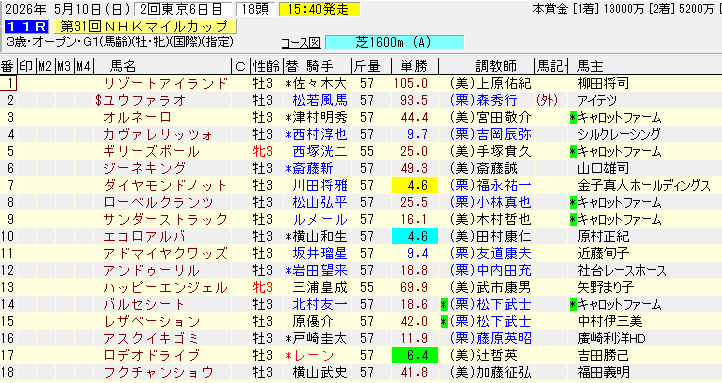Select horse アスクイキゴミ

pos(151,339)
